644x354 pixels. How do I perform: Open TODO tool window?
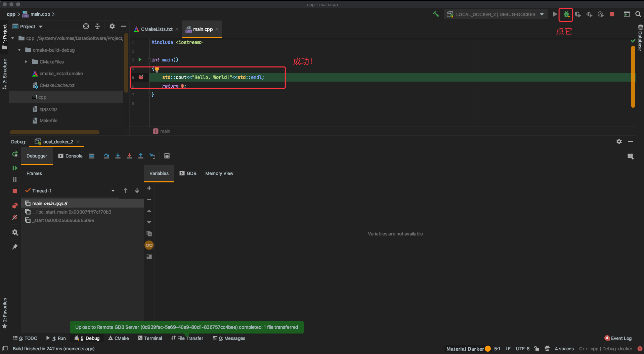click(x=25, y=338)
